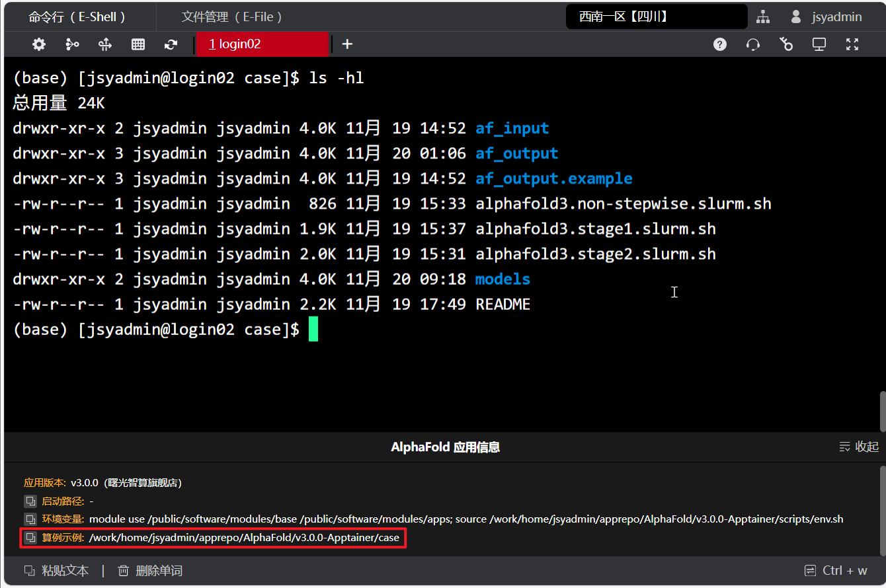Click the headset customer support icon
Image resolution: width=886 pixels, height=588 pixels.
[x=752, y=44]
